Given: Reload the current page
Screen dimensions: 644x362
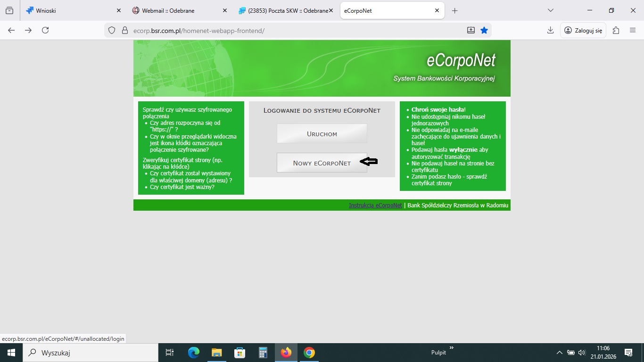Looking at the screenshot, I should [45, 30].
